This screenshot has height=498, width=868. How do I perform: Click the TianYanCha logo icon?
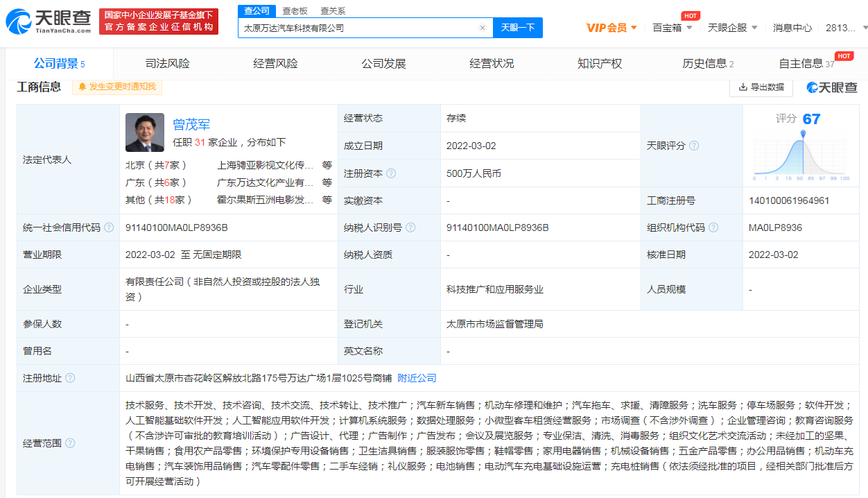pos(18,21)
